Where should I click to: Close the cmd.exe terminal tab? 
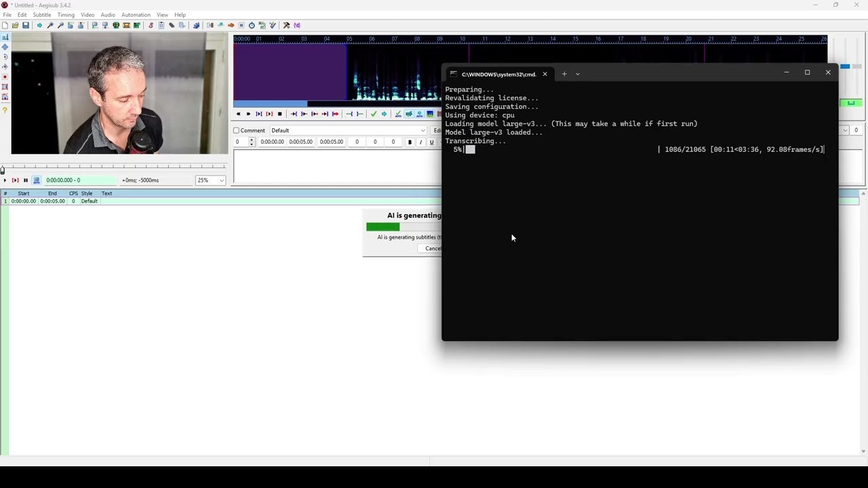click(x=545, y=74)
